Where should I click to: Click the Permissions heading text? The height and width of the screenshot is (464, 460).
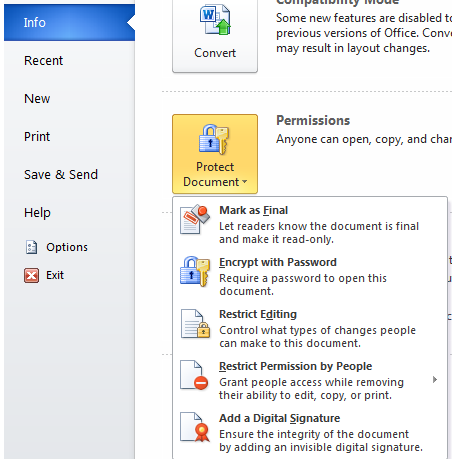tap(313, 120)
